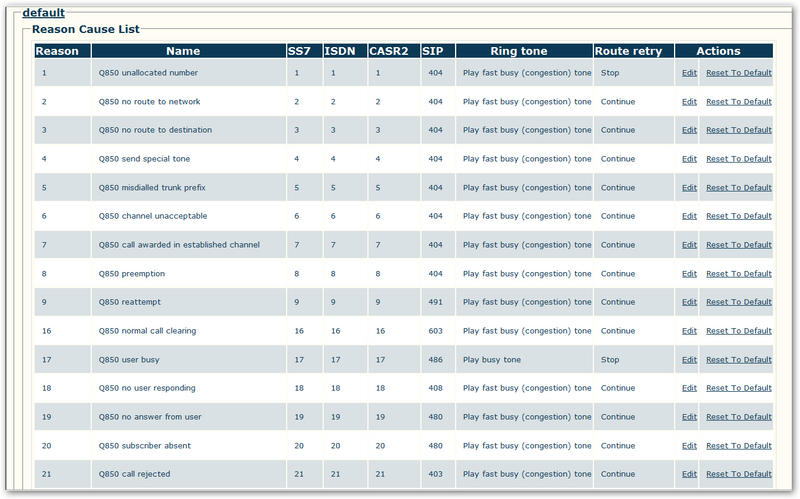Edit the Q850 no route to destination row
Viewport: 800px width, 499px height.
pyautogui.click(x=689, y=130)
